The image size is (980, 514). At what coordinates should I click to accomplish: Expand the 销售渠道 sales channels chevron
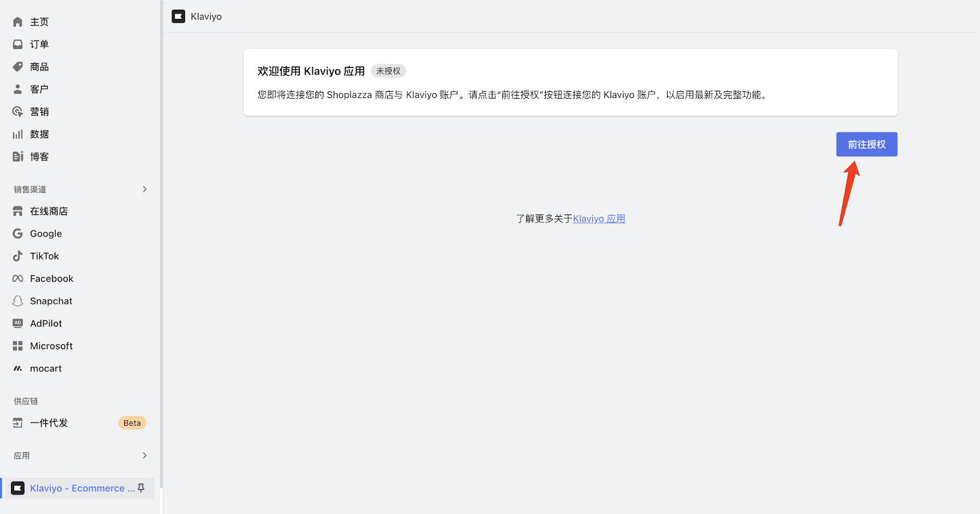coord(145,189)
